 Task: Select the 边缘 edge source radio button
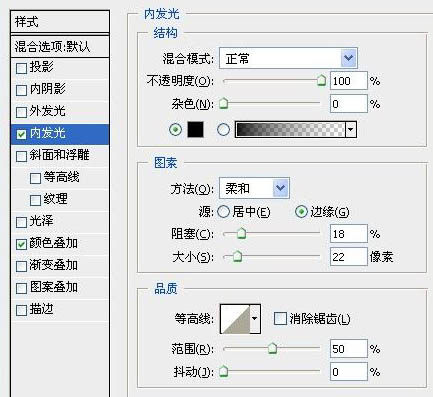301,212
